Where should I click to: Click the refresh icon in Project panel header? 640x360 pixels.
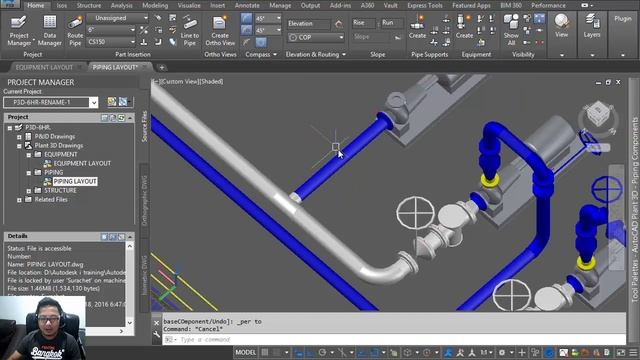(x=121, y=118)
